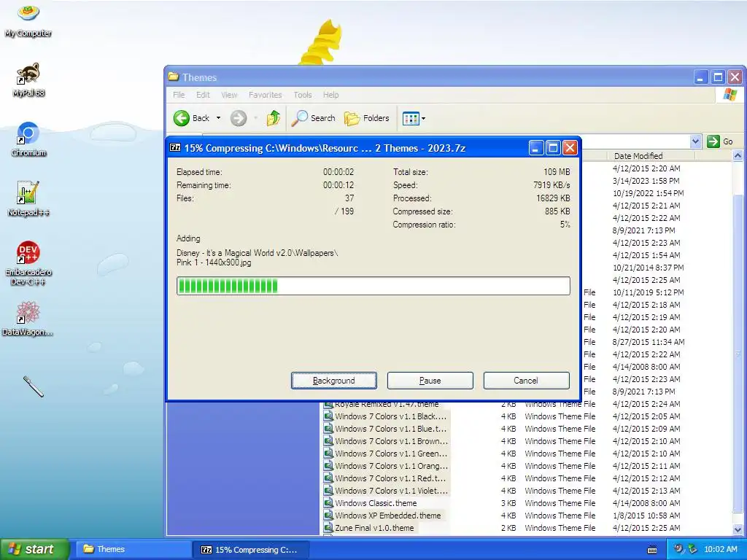747x560 pixels.
Task: Cancel the 7-Zip compression
Action: click(x=526, y=381)
